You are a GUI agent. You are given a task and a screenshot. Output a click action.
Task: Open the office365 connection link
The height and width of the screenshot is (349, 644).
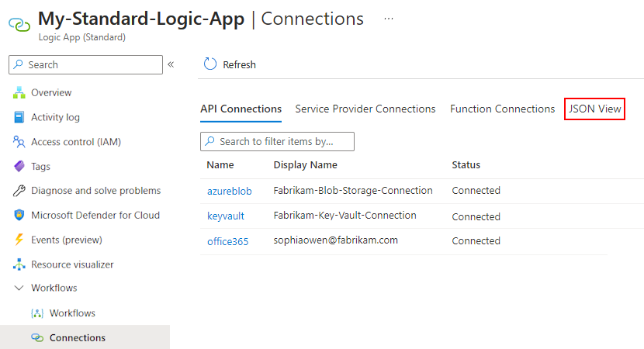point(227,241)
